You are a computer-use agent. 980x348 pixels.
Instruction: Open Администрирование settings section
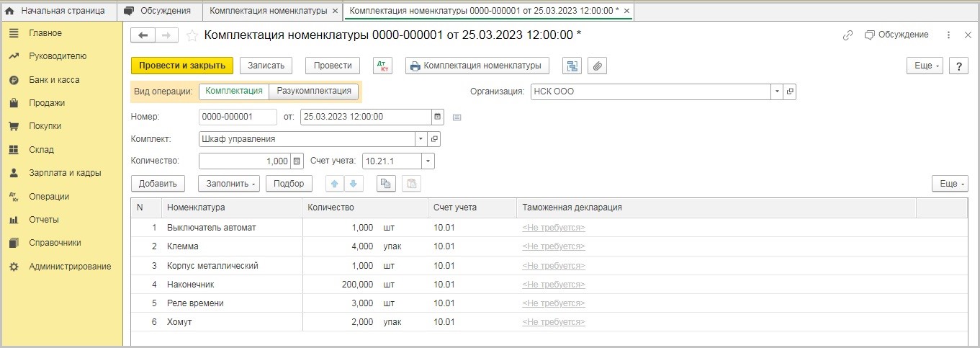[x=70, y=267]
